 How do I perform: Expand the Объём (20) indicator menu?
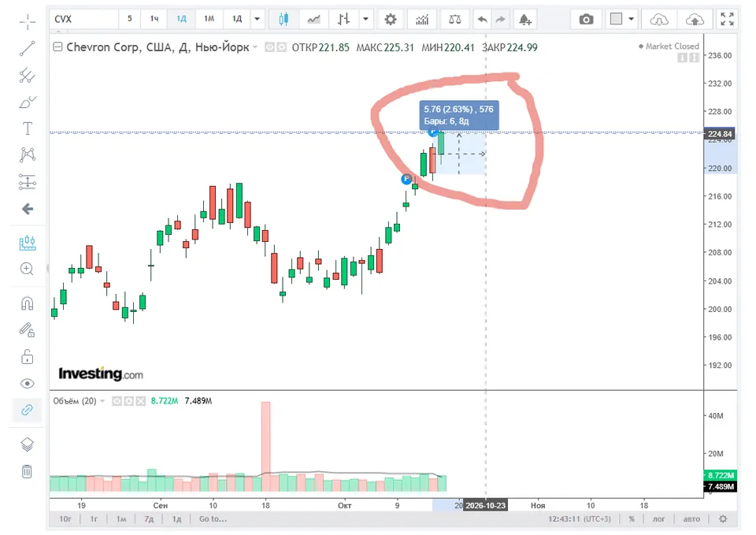coord(102,401)
